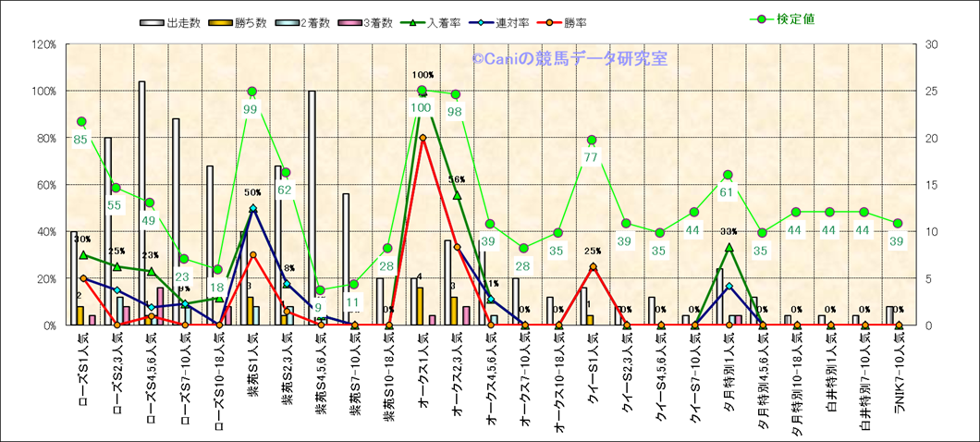Click the 30 right axis label
980x442 pixels.
pos(933,44)
